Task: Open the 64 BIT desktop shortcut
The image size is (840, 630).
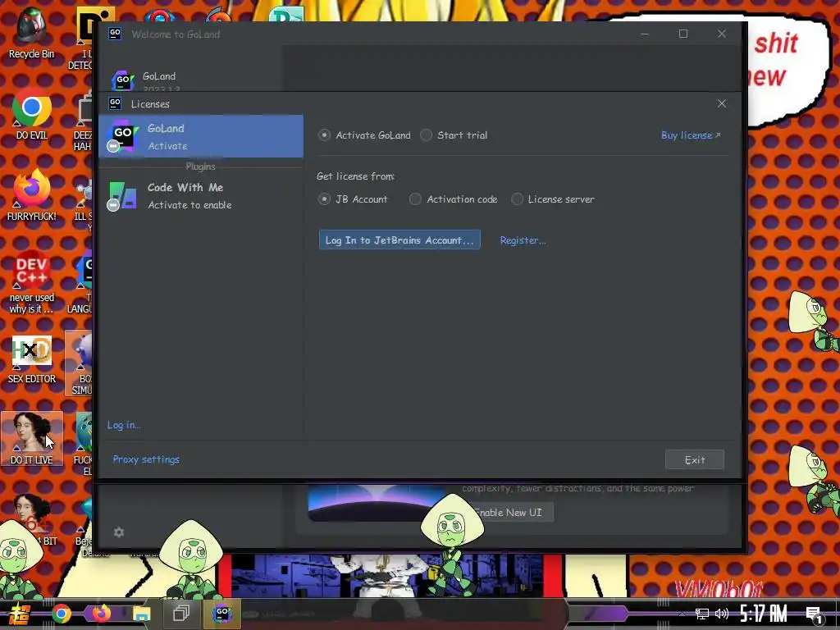Action: coord(32,519)
